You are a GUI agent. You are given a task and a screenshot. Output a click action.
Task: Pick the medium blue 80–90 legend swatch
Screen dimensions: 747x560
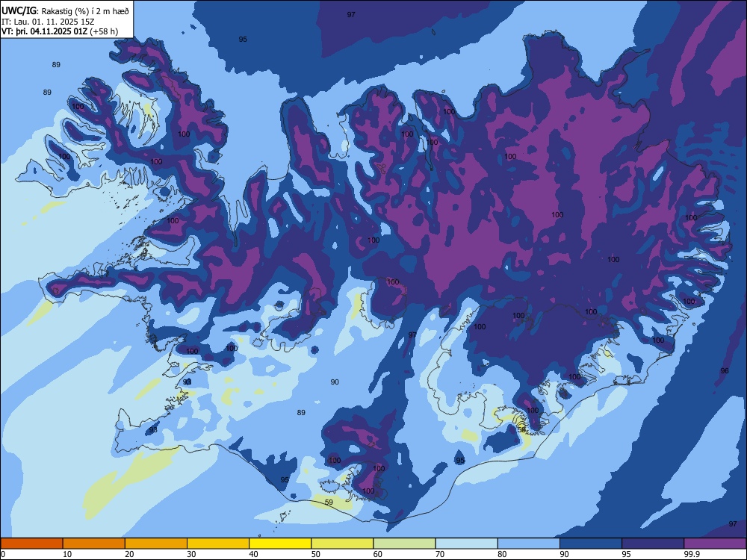(x=529, y=544)
